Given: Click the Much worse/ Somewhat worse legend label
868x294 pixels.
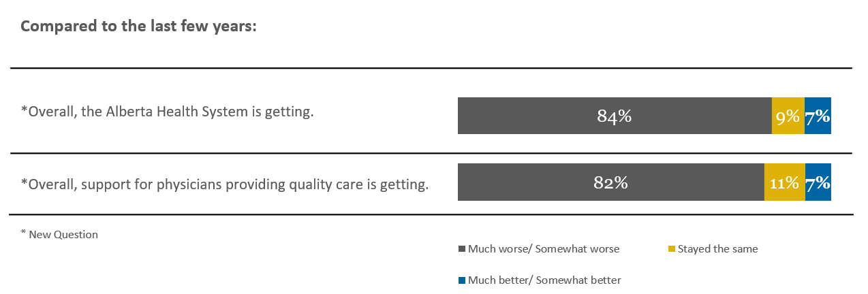Looking at the screenshot, I should (544, 249).
